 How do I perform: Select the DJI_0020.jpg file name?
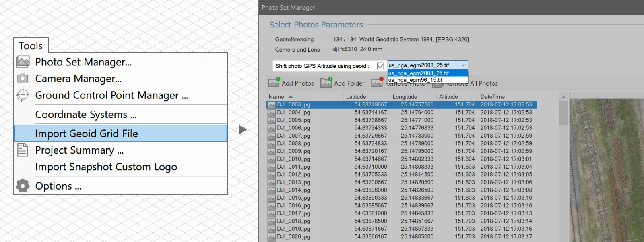293,237
